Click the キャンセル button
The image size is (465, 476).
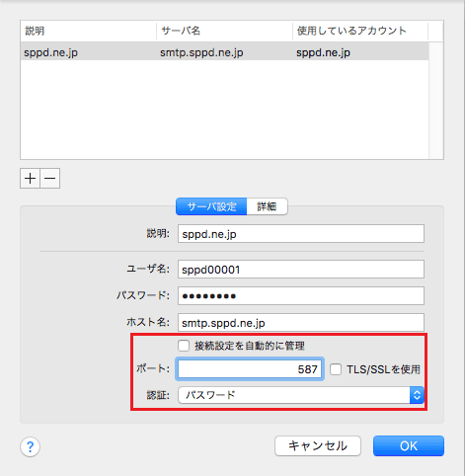[318, 446]
